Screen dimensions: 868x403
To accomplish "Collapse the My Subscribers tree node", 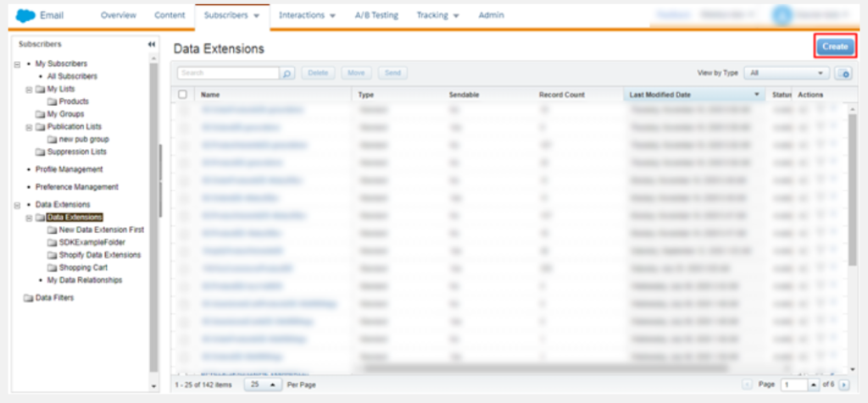I will click(x=18, y=64).
